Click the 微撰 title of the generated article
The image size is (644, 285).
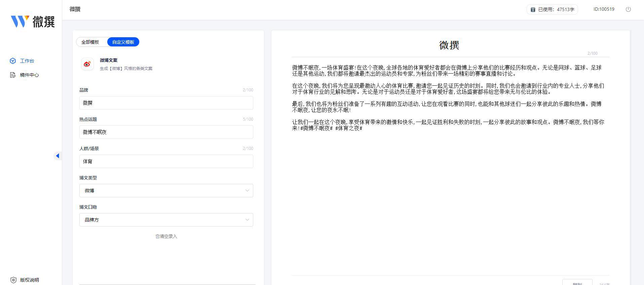(x=449, y=45)
